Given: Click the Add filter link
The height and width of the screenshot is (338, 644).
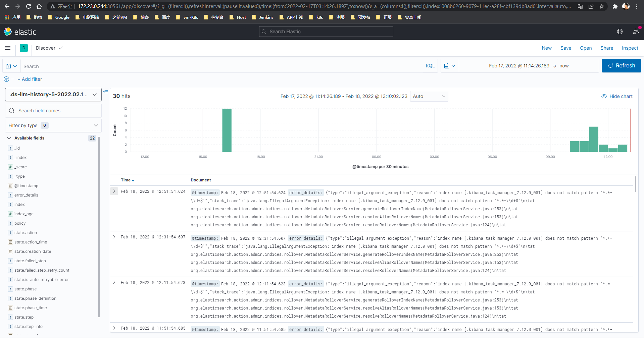Looking at the screenshot, I should (30, 79).
